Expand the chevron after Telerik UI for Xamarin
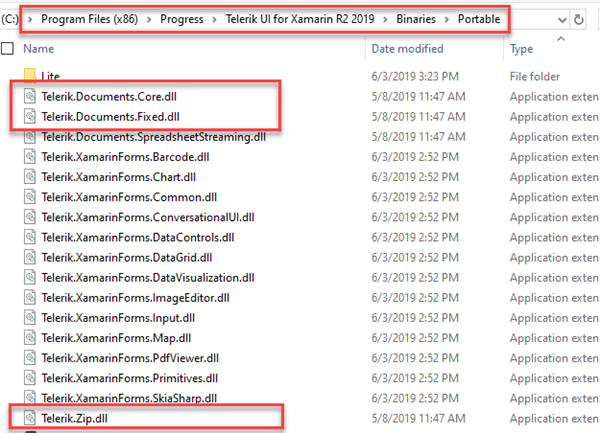The height and width of the screenshot is (433, 600). pos(385,19)
